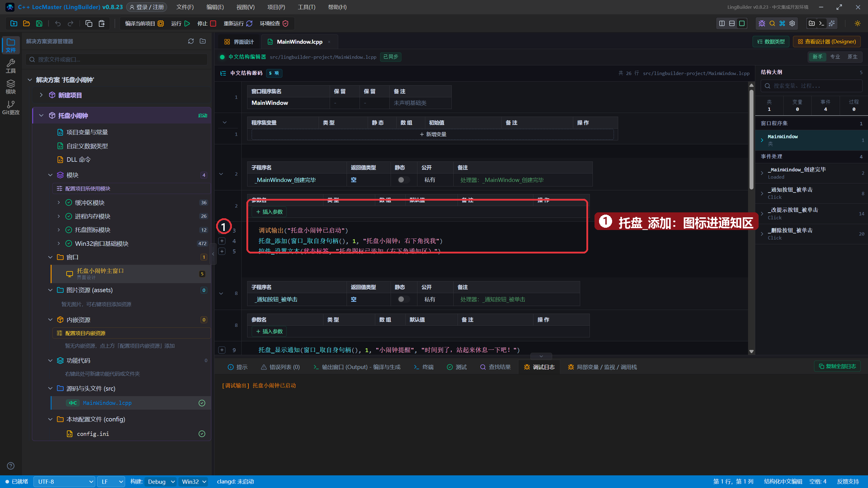Image resolution: width=868 pixels, height=488 pixels.
Task: Toggle light theme with sun icon
Action: tap(858, 23)
